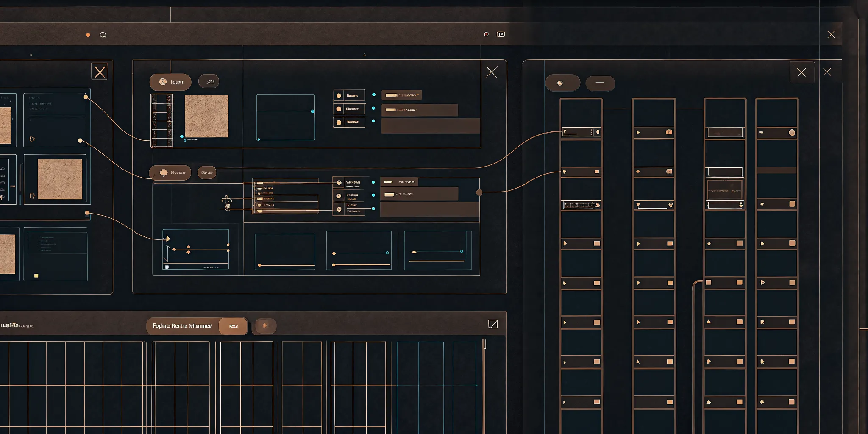Click the teal handle on the empty frame box
Screen dimensions: 868x434
pyautogui.click(x=313, y=111)
